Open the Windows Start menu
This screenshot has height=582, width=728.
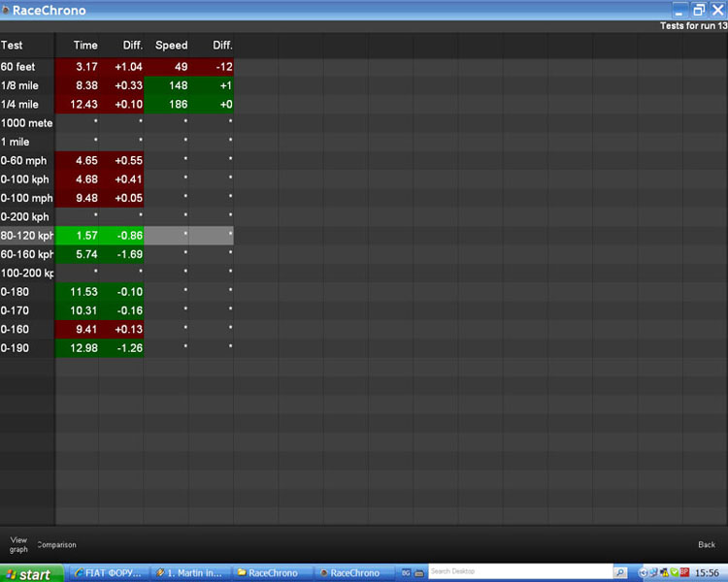pyautogui.click(x=31, y=573)
